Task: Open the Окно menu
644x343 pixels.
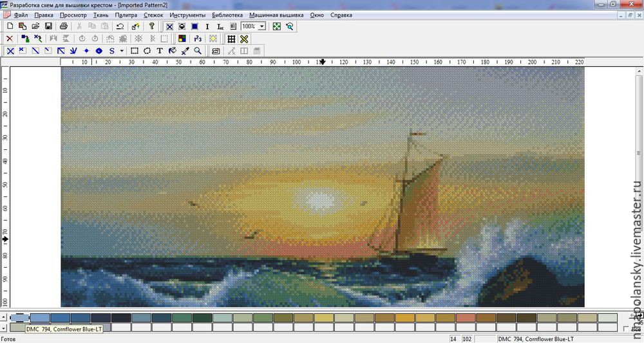Action: tap(317, 15)
